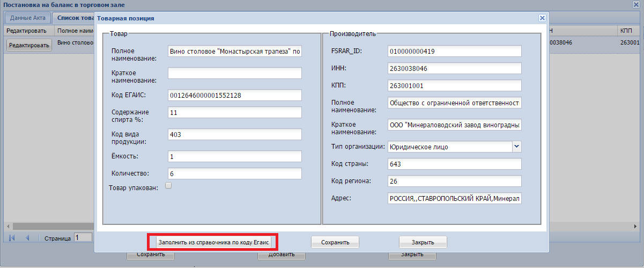Expand the Тип организации dropdown
This screenshot has height=268, width=644.
click(516, 146)
